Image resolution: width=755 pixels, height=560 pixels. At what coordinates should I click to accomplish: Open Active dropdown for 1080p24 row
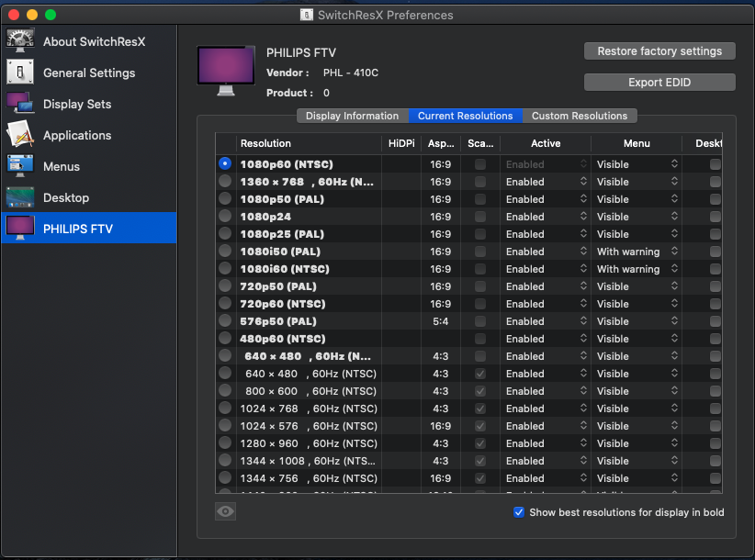tap(546, 217)
